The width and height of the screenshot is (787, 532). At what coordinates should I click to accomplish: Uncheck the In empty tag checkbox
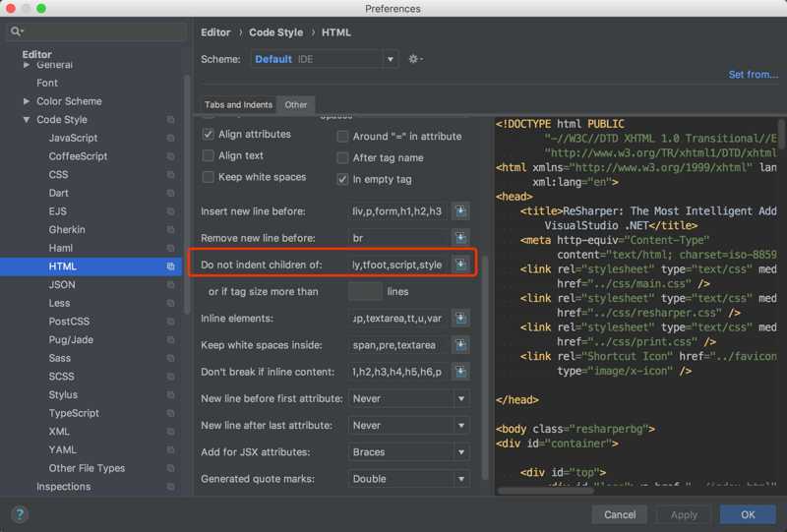coord(342,179)
